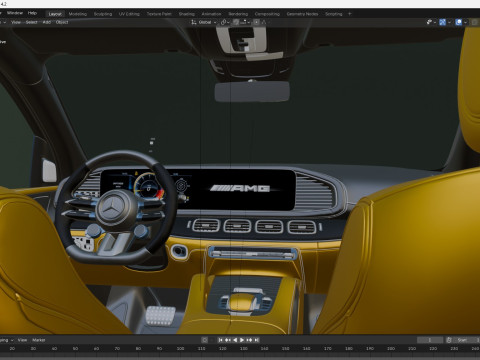
Task: Toggle snapping magnet icon
Action: 236,22
